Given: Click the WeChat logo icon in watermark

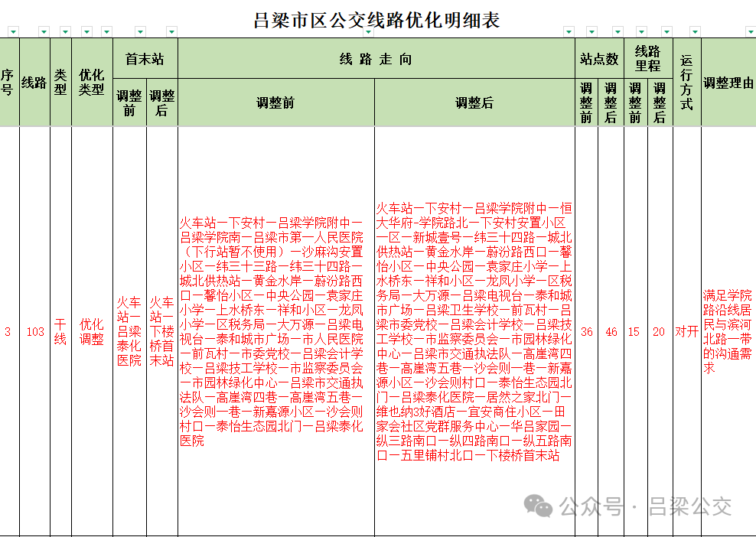Looking at the screenshot, I should [x=542, y=506].
